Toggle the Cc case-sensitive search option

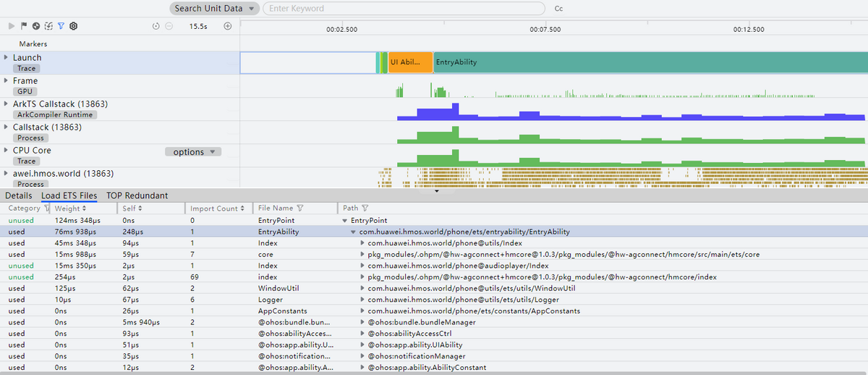(x=558, y=9)
